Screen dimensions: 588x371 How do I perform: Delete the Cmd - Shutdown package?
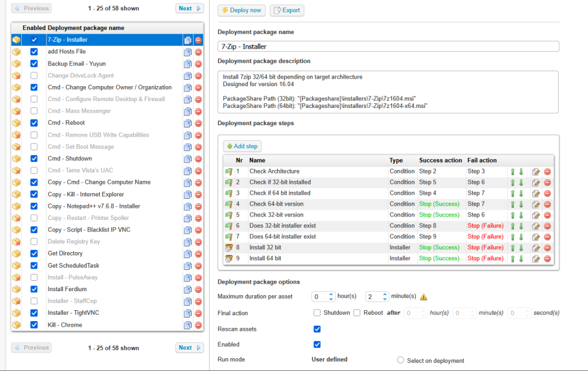click(198, 159)
